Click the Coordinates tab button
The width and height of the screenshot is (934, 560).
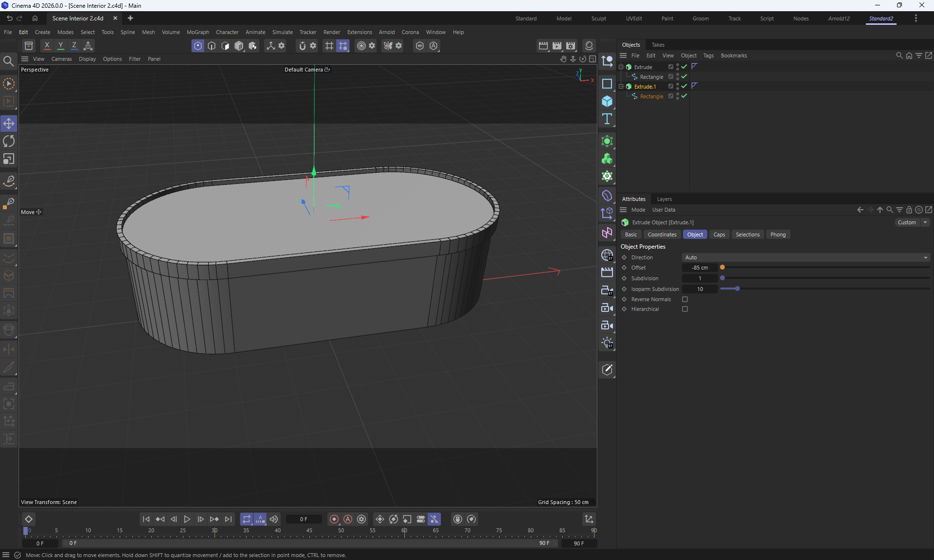662,235
